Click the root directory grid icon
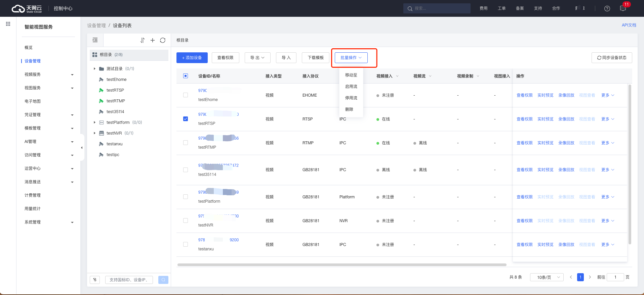Viewport: 644px width, 295px height. point(95,55)
